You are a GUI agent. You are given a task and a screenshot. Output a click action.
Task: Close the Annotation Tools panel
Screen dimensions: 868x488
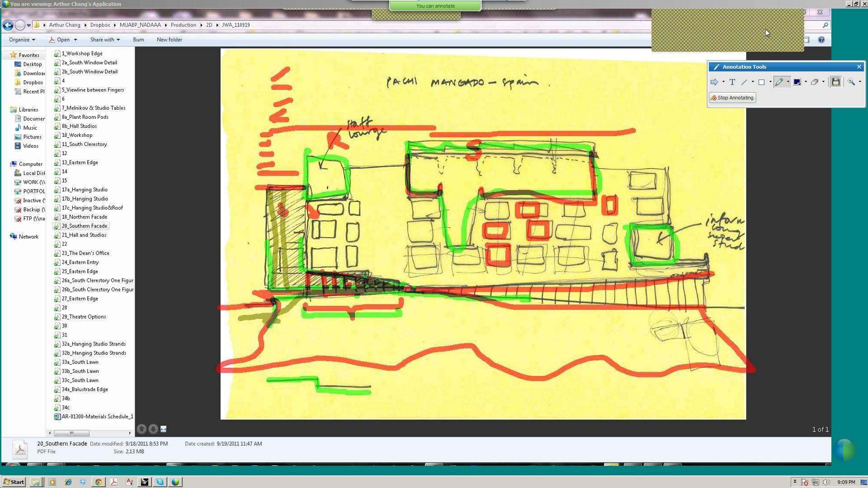(859, 67)
